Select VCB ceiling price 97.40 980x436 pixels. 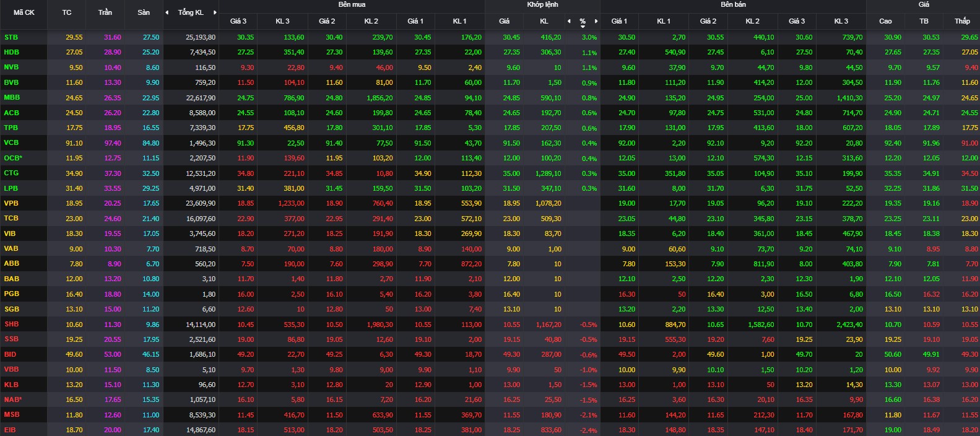click(113, 143)
